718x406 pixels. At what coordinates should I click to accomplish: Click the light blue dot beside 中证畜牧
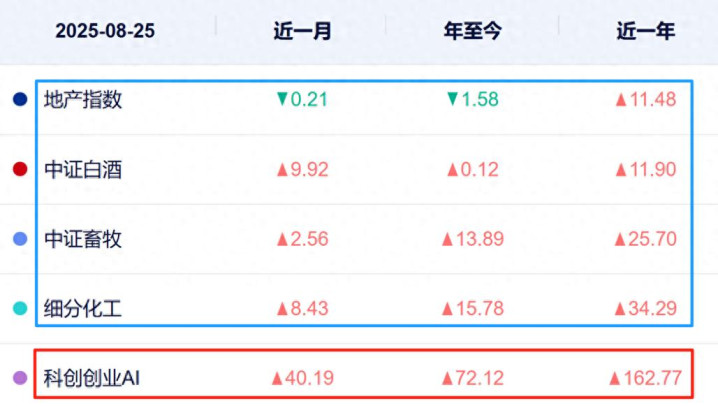(20, 240)
